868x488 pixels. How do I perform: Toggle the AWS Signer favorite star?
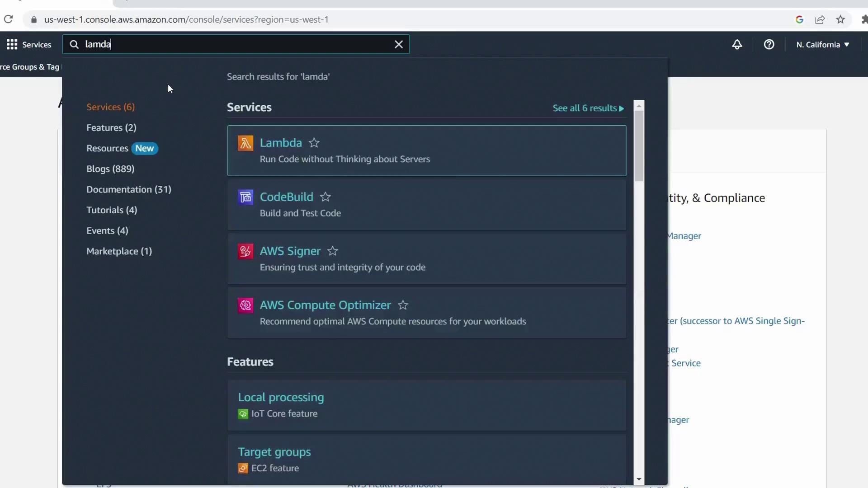[x=333, y=251]
